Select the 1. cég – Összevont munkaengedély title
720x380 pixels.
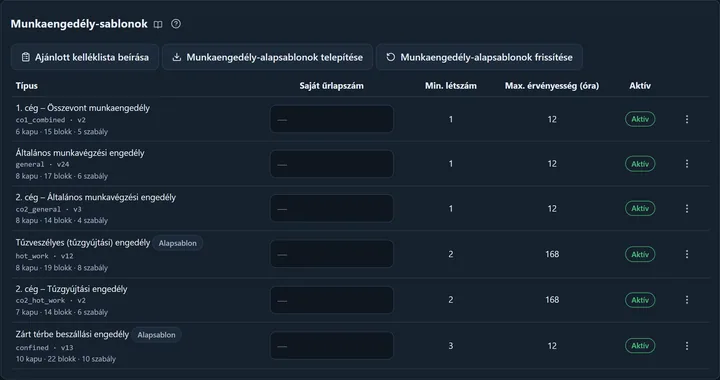pos(83,108)
